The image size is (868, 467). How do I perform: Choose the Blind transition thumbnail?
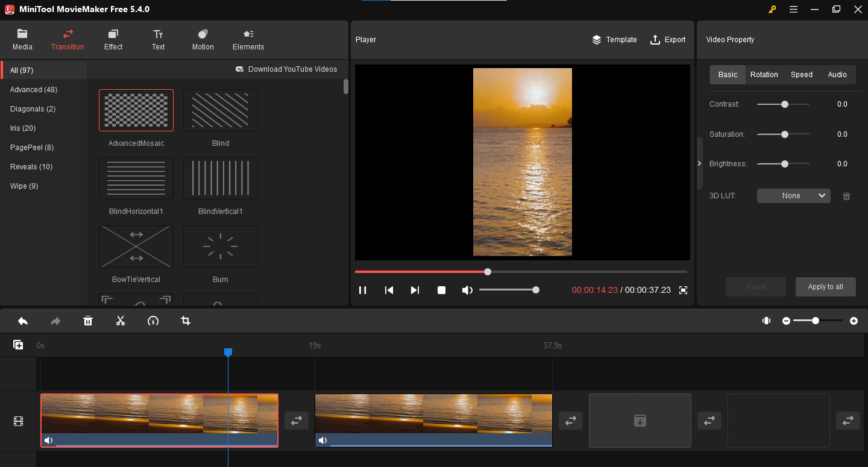pos(221,110)
